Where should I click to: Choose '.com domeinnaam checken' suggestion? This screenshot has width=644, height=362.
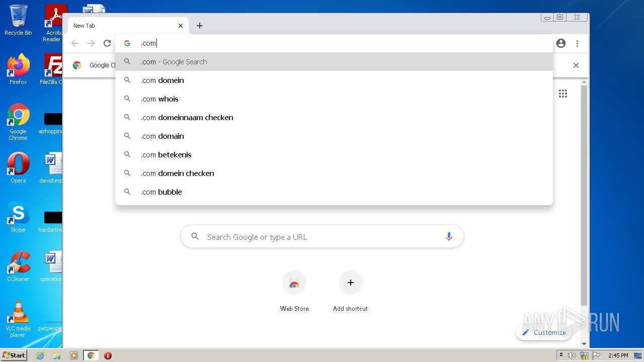(334, 118)
